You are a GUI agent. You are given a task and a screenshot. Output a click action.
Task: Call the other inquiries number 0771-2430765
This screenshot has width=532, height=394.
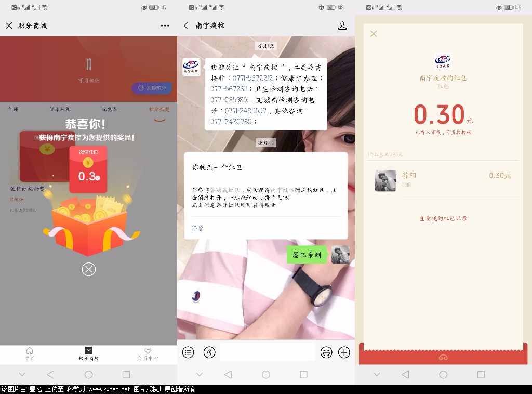231,122
